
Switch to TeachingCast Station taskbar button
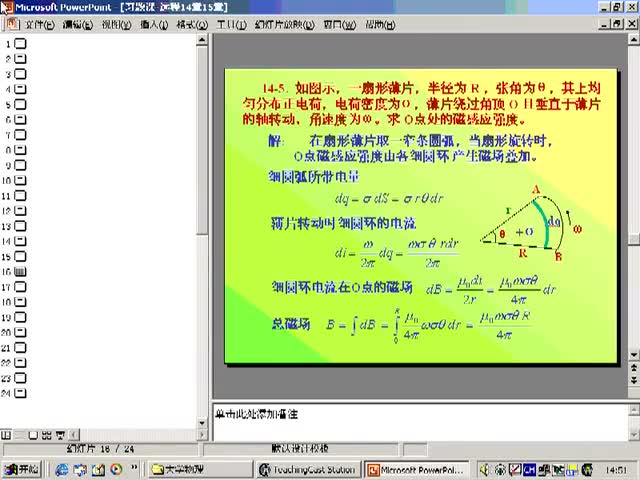point(308,470)
